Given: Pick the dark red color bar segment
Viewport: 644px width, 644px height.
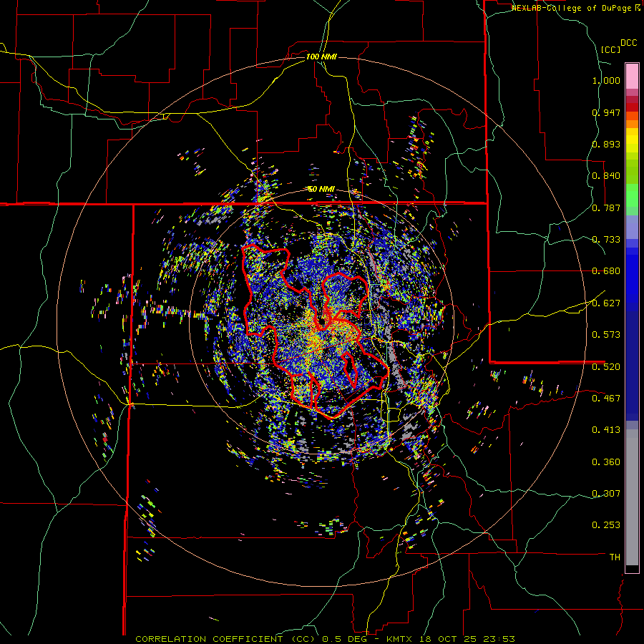Looking at the screenshot, I should [632, 99].
